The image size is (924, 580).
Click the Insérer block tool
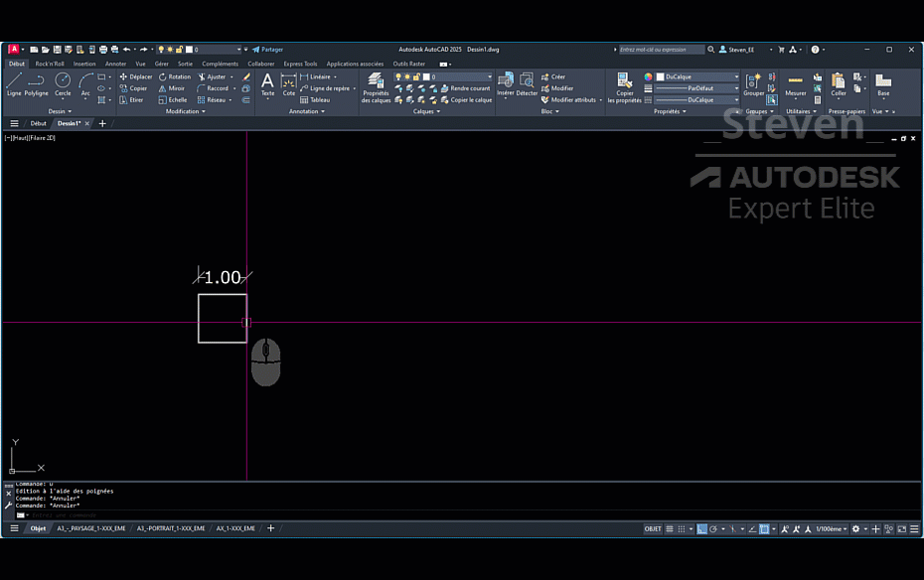pos(506,84)
